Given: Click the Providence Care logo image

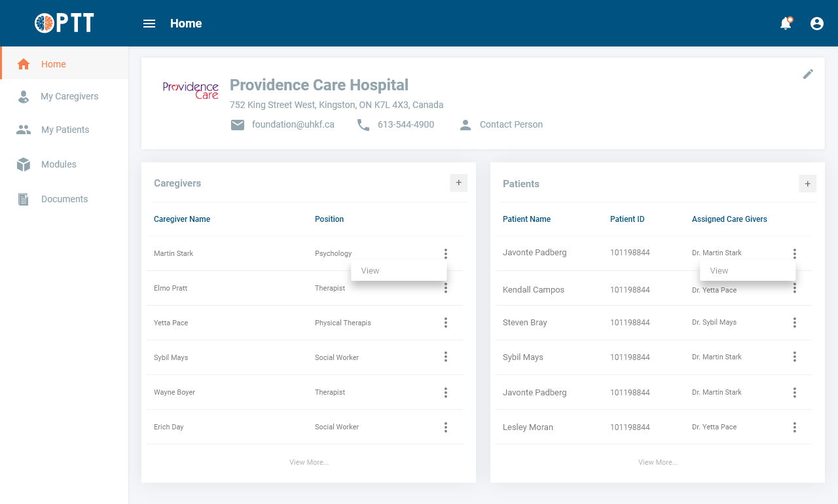Looking at the screenshot, I should (x=191, y=90).
